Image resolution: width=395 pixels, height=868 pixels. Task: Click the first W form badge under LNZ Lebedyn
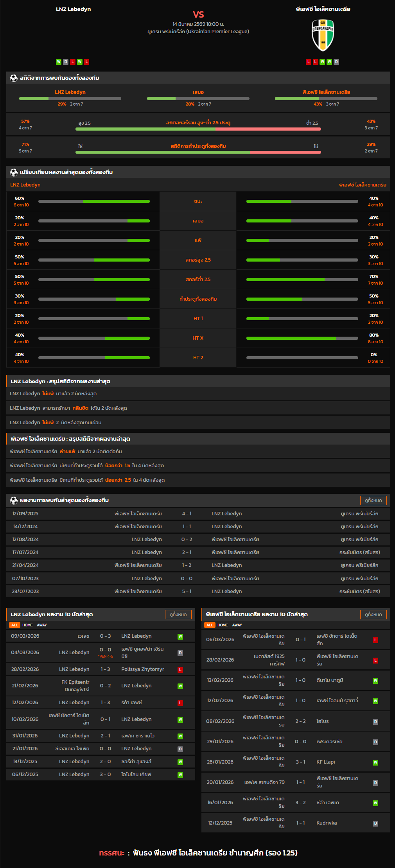pos(59,62)
